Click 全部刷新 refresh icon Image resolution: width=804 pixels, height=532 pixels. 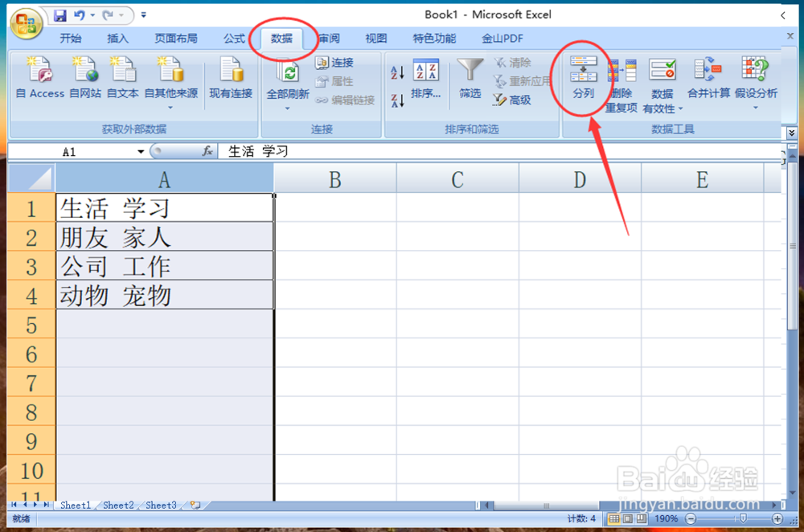(x=288, y=72)
